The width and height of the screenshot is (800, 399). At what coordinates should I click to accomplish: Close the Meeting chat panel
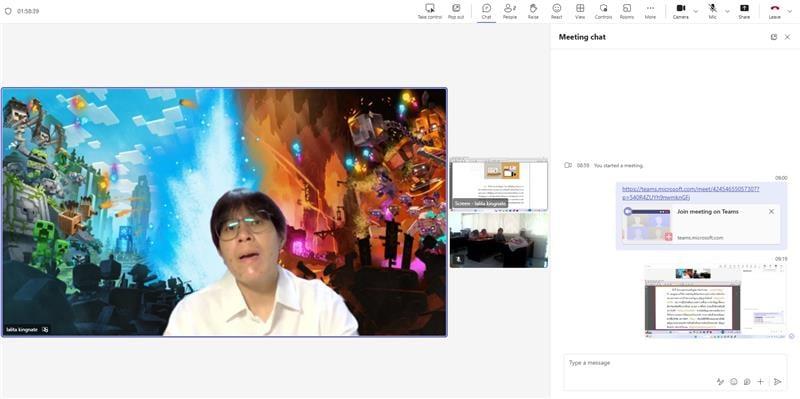787,37
